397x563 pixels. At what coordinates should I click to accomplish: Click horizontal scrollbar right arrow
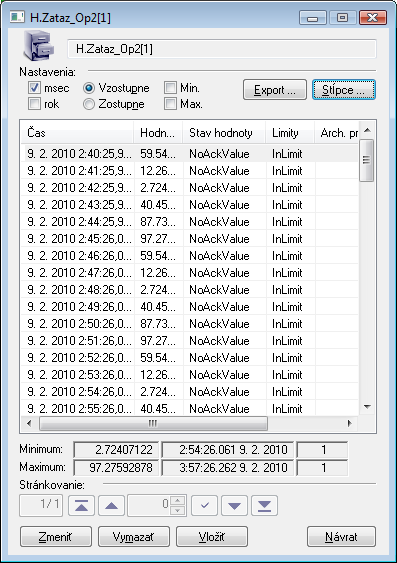(x=350, y=423)
